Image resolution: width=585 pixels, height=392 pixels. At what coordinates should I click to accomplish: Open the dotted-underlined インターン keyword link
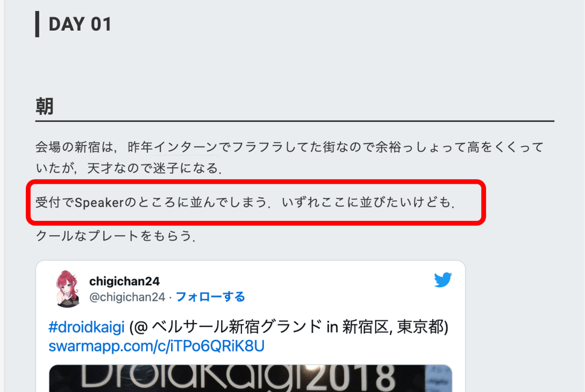tap(185, 147)
